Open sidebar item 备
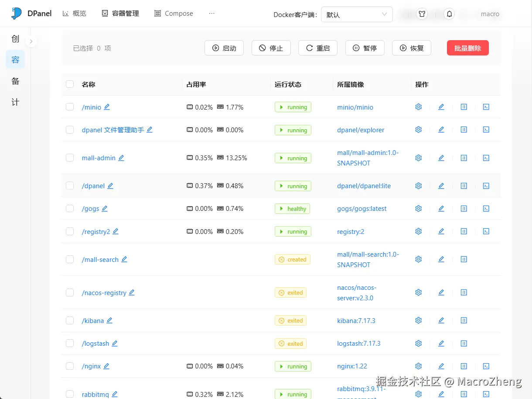Viewport: 532px width, 399px height. click(15, 81)
